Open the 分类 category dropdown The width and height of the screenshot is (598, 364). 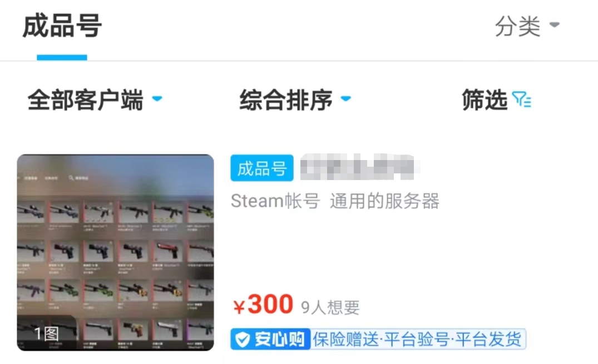click(527, 26)
